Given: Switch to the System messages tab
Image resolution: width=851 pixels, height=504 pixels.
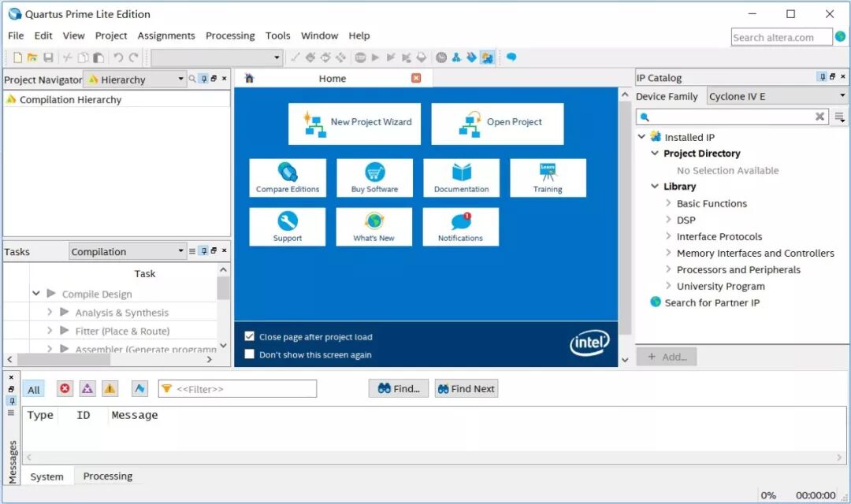Looking at the screenshot, I should 46,476.
